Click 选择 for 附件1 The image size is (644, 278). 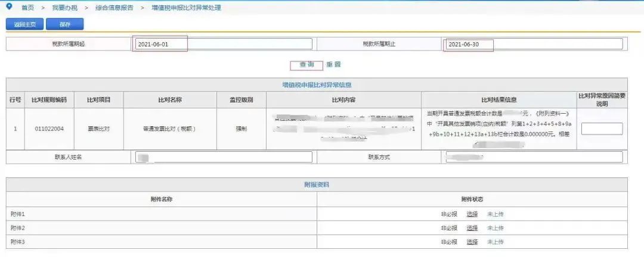[472, 214]
